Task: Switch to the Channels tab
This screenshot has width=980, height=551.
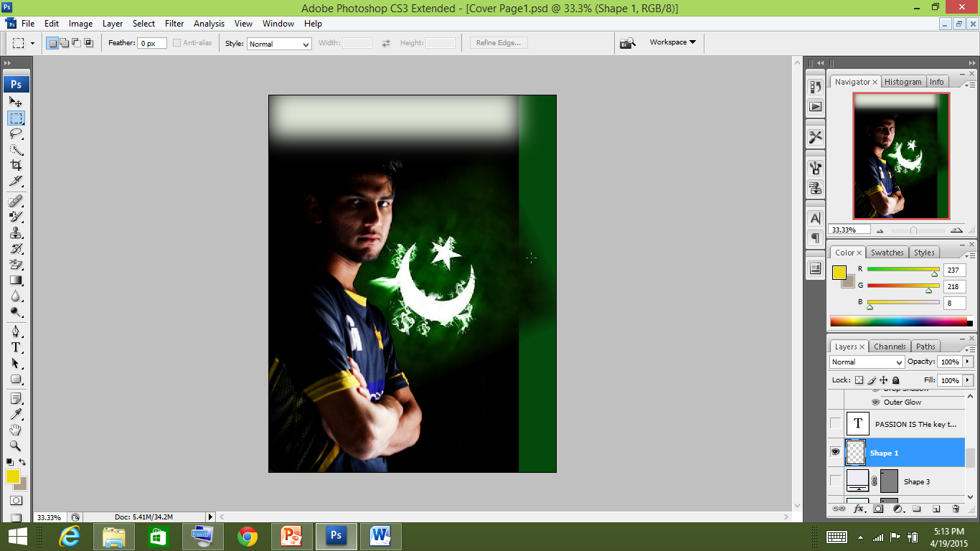Action: tap(890, 347)
